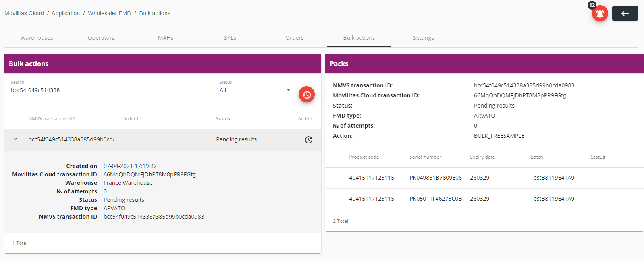Click BULK_FREESAMPLE action value
Screen dimensions: 644x261
click(x=499, y=136)
